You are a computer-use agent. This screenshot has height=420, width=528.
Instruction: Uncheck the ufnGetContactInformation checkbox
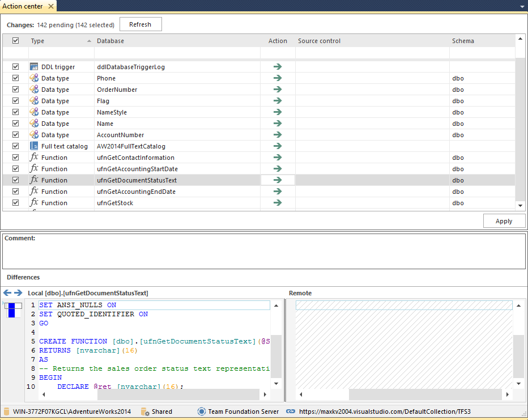(15, 158)
